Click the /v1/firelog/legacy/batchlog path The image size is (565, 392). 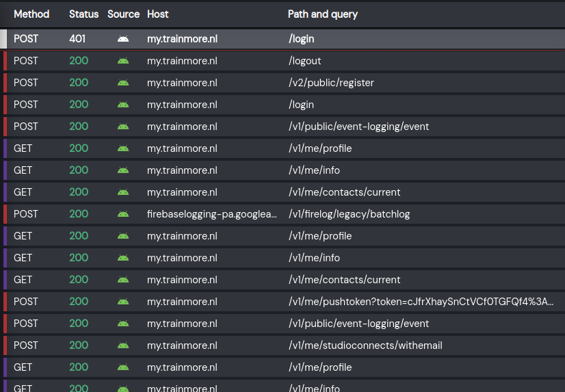[349, 214]
